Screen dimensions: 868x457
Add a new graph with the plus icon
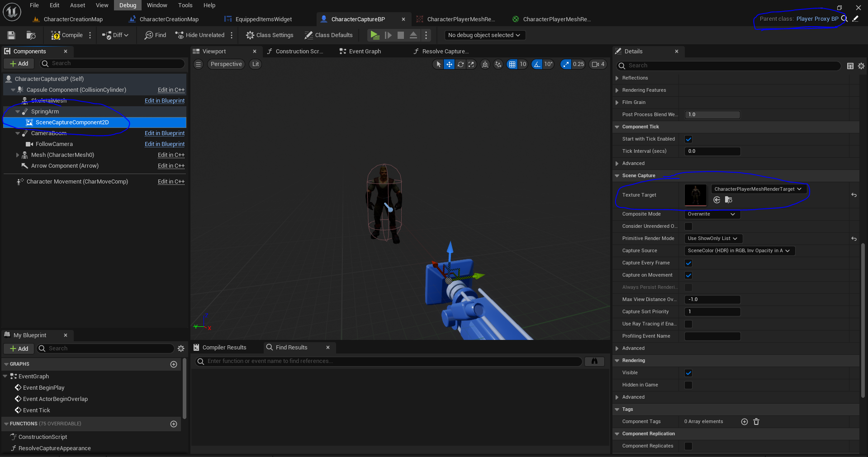[x=174, y=364]
